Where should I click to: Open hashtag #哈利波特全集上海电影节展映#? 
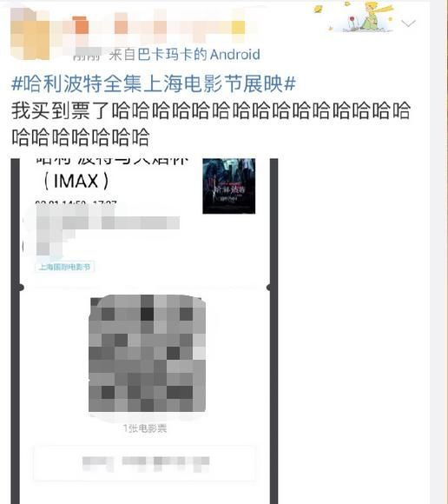(153, 83)
